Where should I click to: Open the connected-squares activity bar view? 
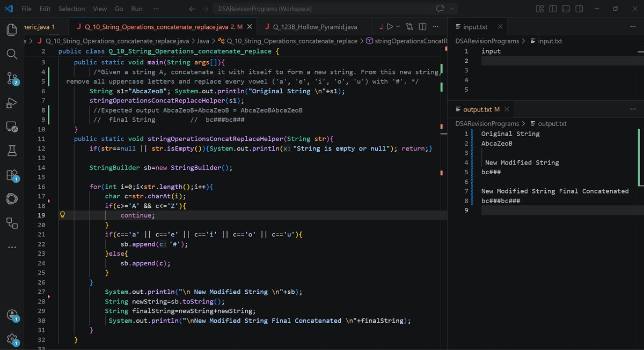[x=12, y=222]
